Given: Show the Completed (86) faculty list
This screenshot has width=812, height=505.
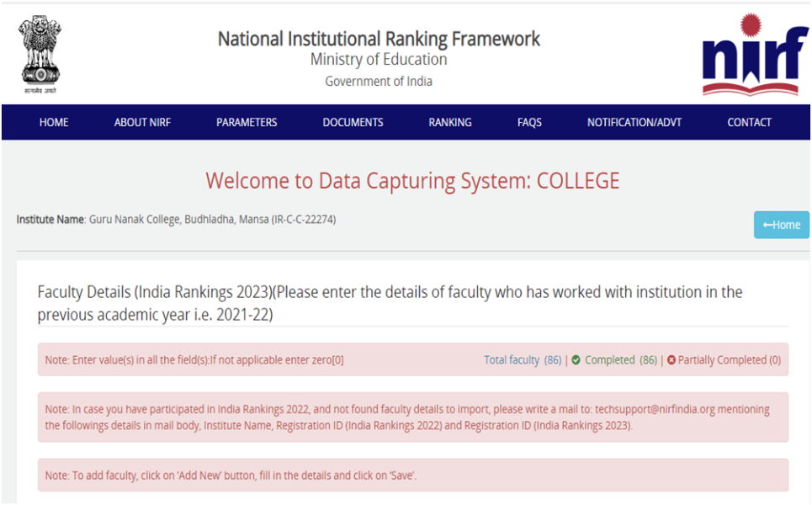Looking at the screenshot, I should click(620, 360).
